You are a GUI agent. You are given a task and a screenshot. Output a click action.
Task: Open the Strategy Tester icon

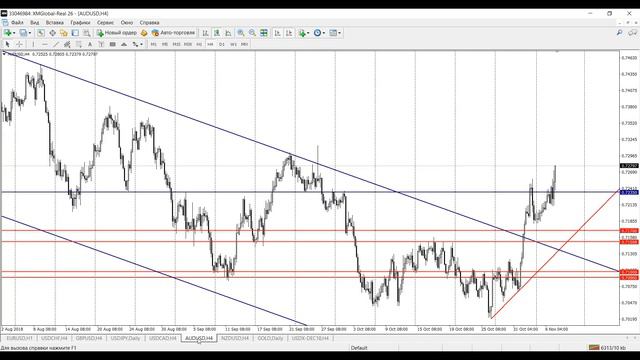click(87, 33)
